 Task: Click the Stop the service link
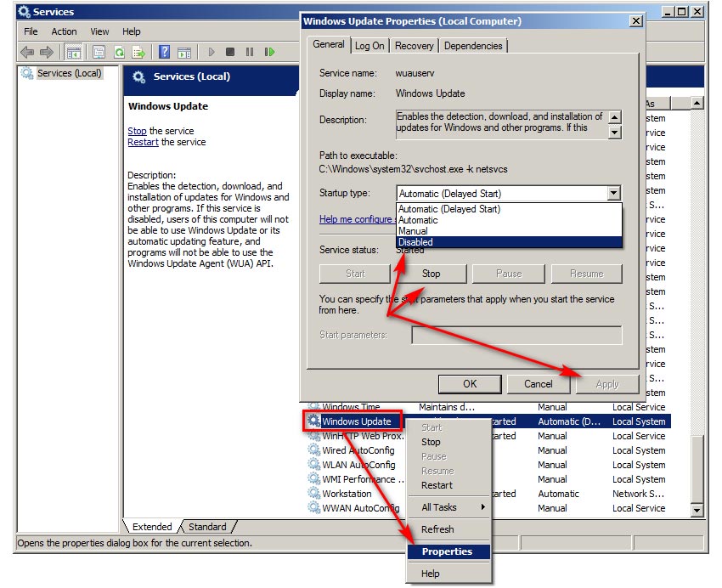click(x=137, y=131)
